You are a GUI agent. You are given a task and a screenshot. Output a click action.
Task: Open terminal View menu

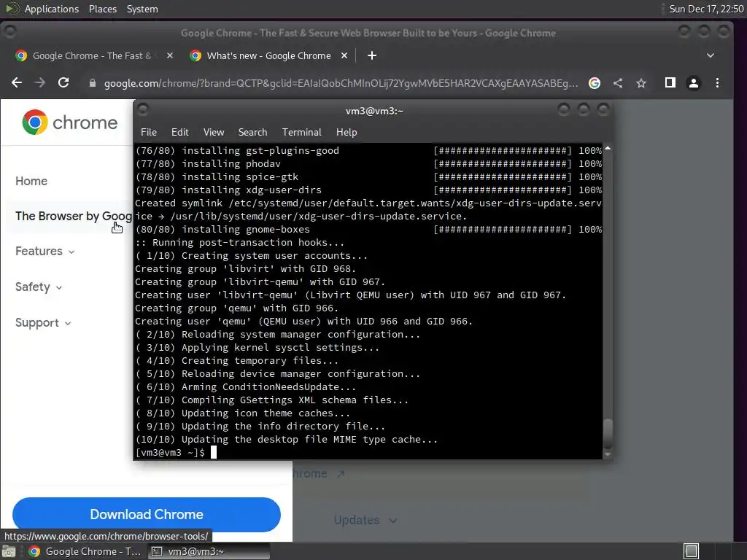pyautogui.click(x=214, y=133)
